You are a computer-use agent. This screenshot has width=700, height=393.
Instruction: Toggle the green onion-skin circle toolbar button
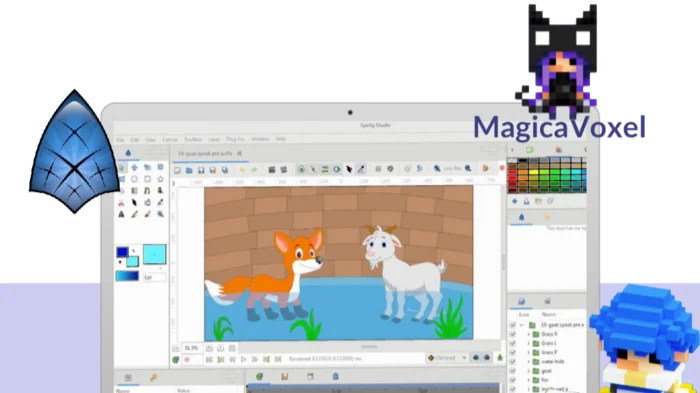point(301,170)
